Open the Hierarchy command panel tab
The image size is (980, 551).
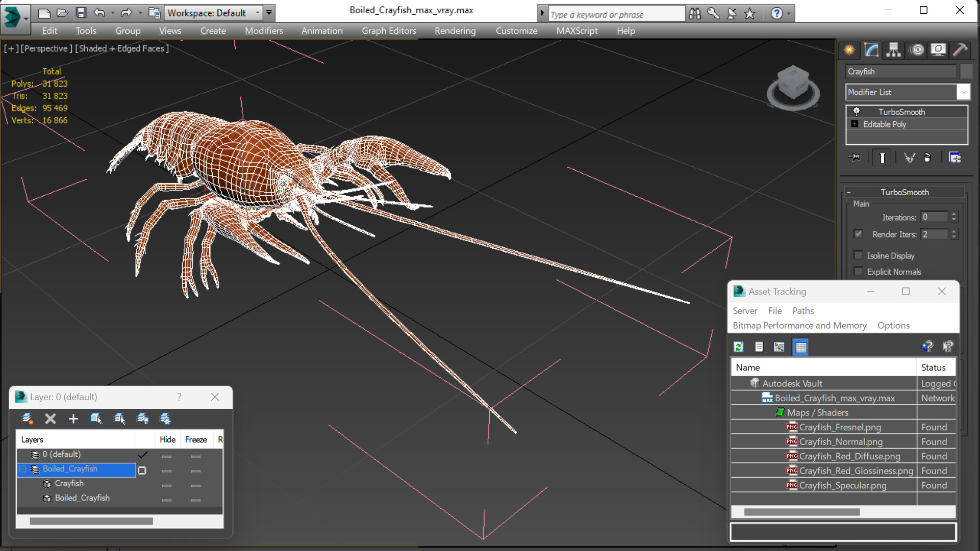(x=893, y=50)
